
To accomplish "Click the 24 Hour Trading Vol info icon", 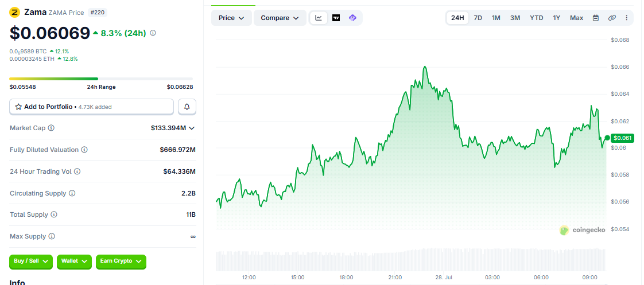I will click(77, 171).
